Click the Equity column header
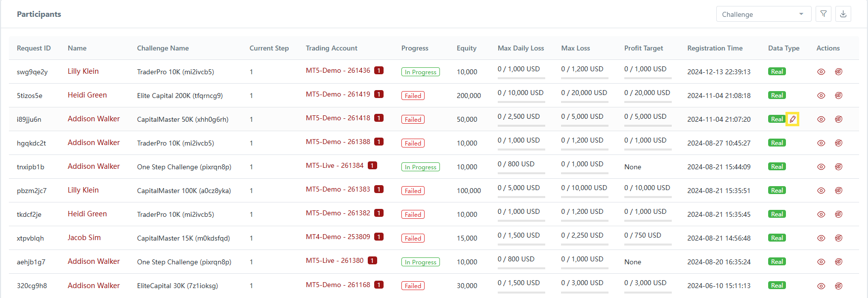Image resolution: width=868 pixels, height=298 pixels. coord(466,48)
